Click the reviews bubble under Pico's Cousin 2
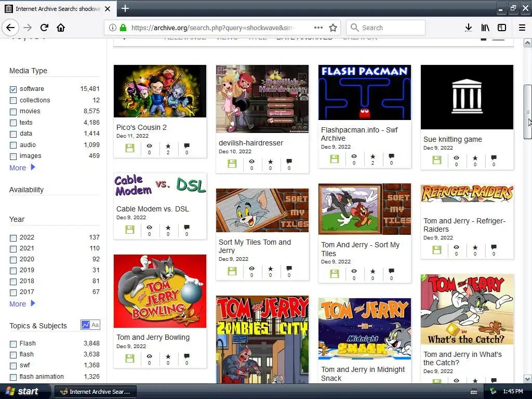 pyautogui.click(x=187, y=146)
